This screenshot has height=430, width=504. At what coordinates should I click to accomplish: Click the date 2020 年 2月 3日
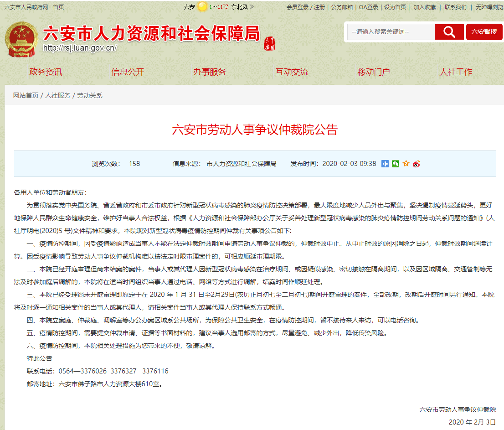(x=472, y=422)
